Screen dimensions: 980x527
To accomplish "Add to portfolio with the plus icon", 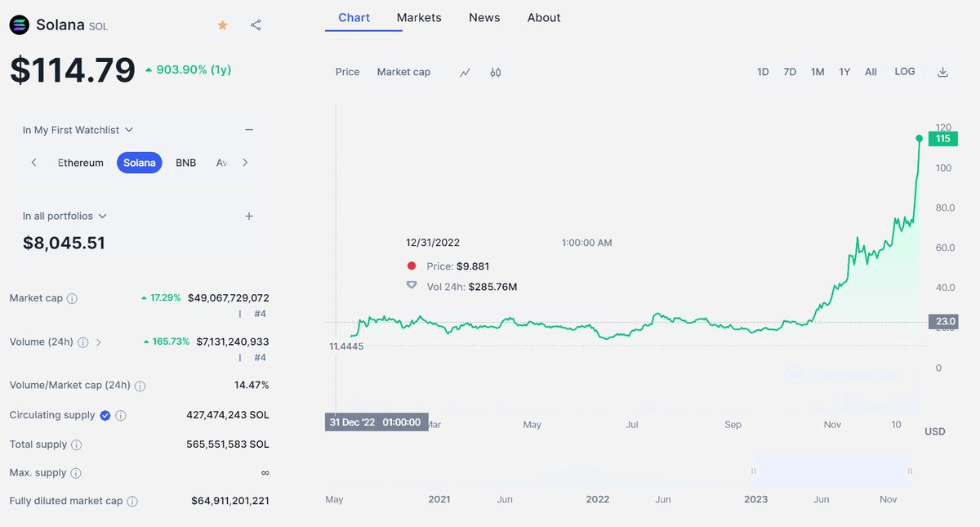I will click(x=249, y=217).
